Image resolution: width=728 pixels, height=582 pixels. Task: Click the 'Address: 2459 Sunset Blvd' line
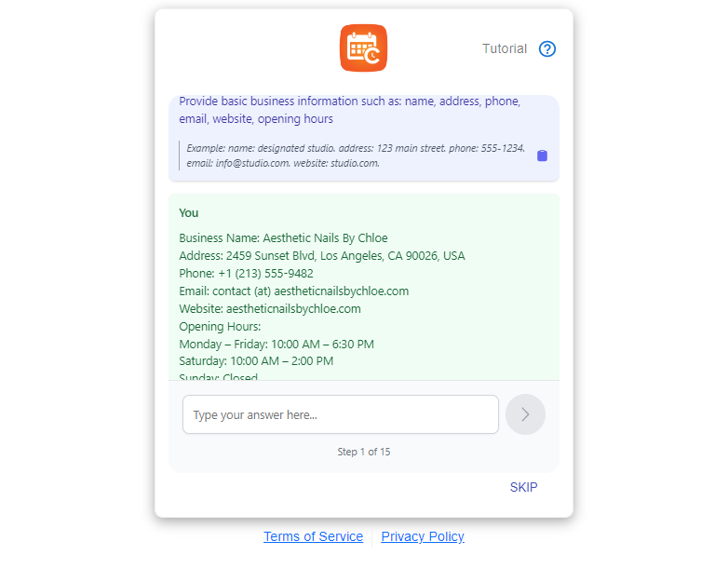[x=322, y=256]
